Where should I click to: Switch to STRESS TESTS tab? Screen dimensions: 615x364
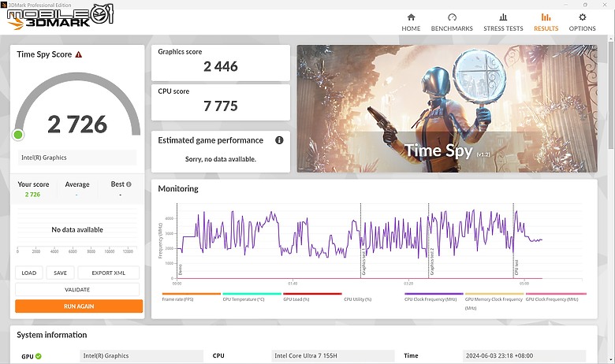coord(503,22)
